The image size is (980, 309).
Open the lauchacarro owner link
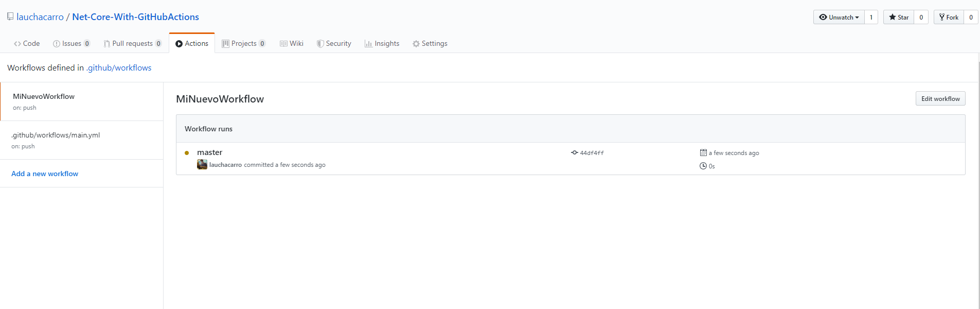pyautogui.click(x=40, y=17)
